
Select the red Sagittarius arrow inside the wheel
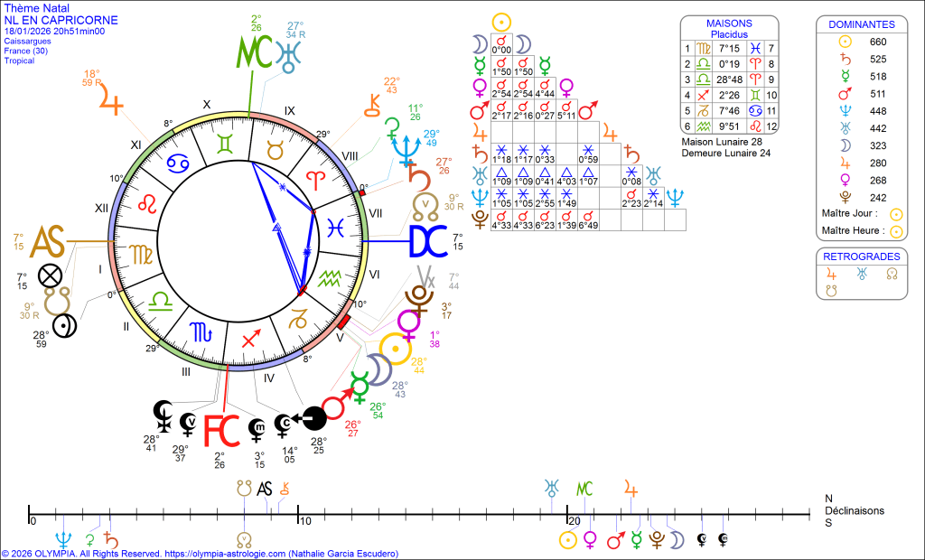coord(251,341)
